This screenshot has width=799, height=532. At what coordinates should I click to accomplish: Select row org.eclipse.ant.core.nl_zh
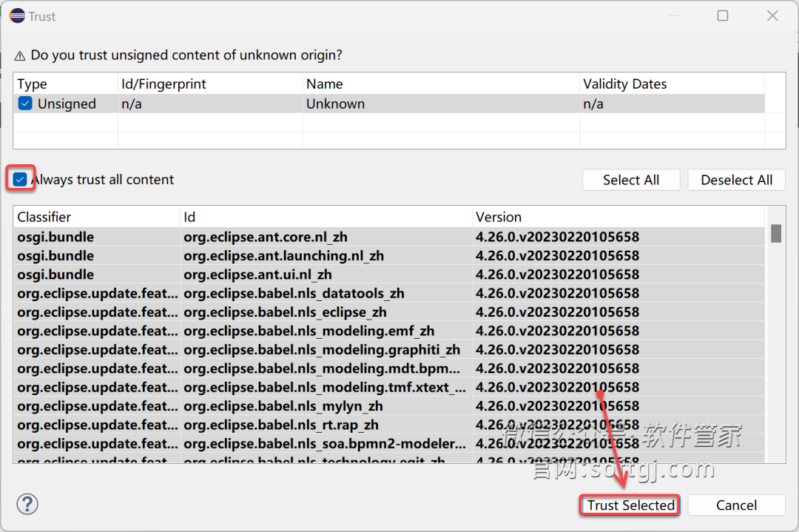[389, 237]
